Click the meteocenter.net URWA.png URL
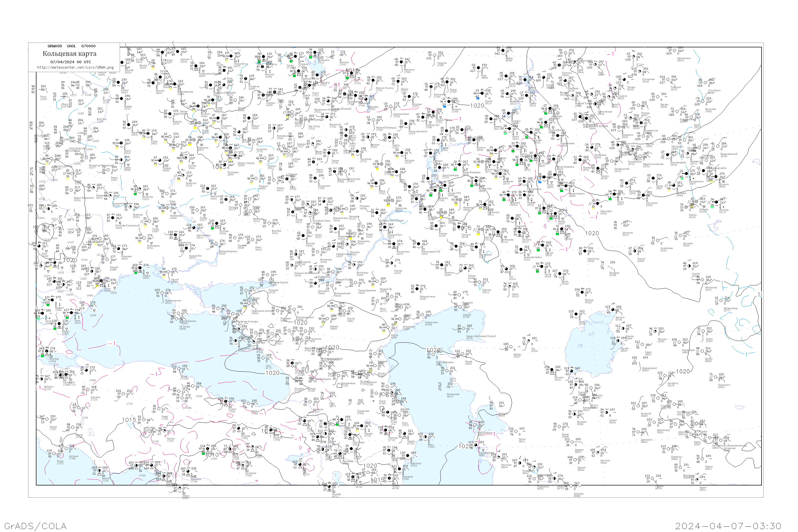The height and width of the screenshot is (532, 798). click(75, 68)
